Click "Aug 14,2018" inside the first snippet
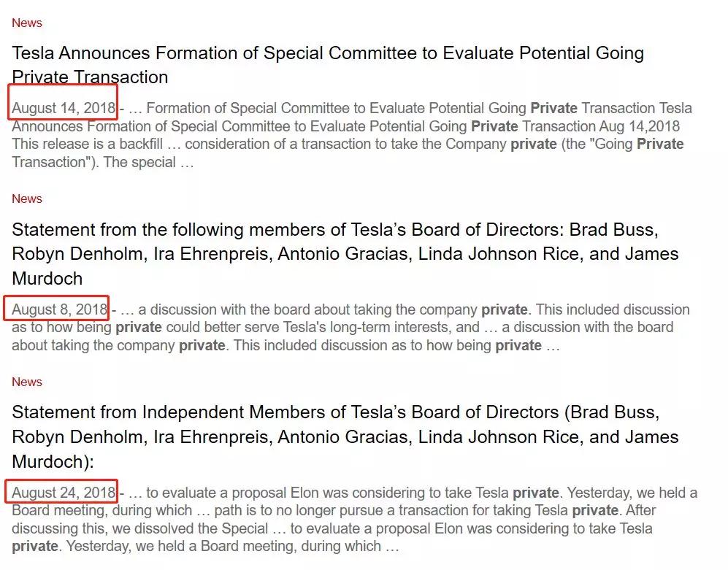 (640, 126)
